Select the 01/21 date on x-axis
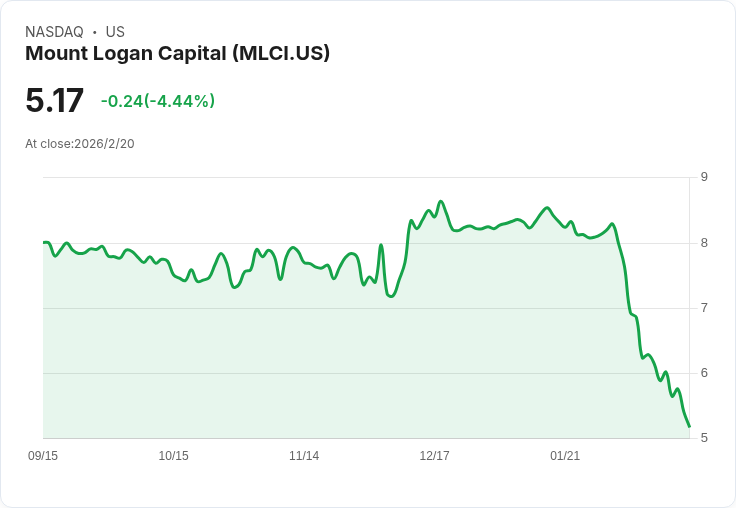Viewport: 736px width, 508px height. coord(565,455)
